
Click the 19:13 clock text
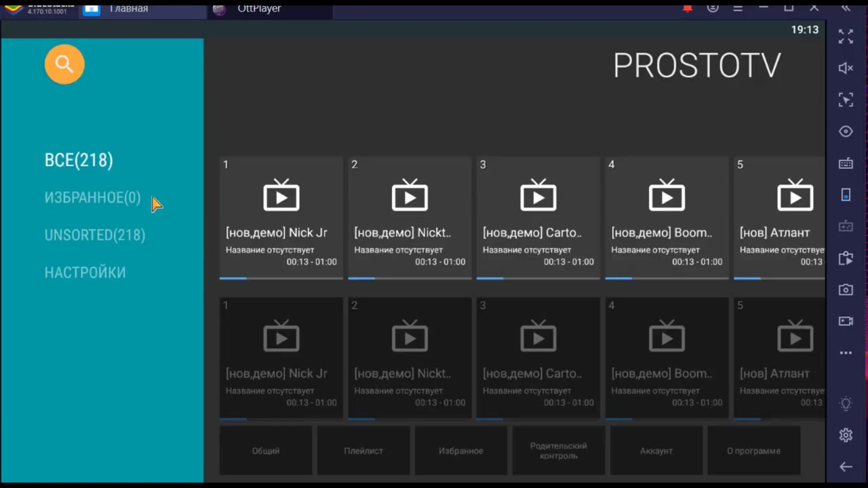tap(805, 30)
